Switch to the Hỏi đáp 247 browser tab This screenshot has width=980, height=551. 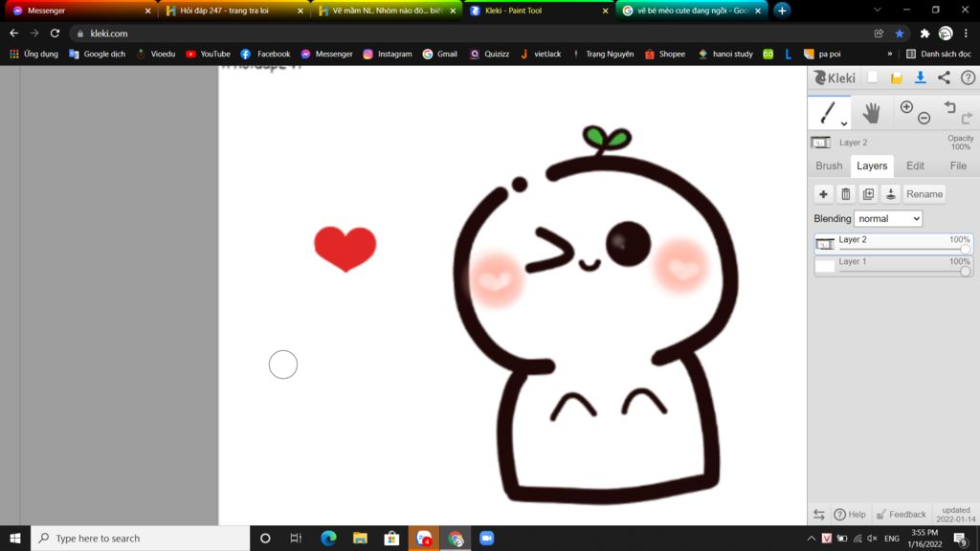click(x=234, y=11)
